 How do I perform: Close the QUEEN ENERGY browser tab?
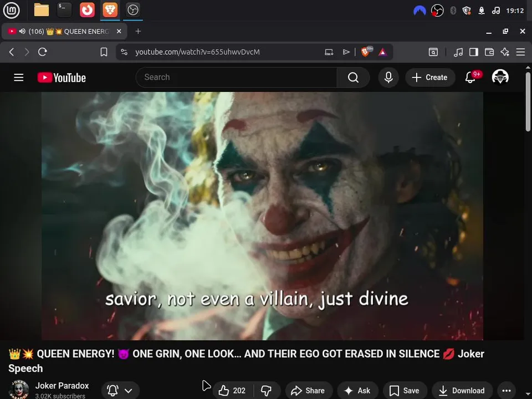119,31
